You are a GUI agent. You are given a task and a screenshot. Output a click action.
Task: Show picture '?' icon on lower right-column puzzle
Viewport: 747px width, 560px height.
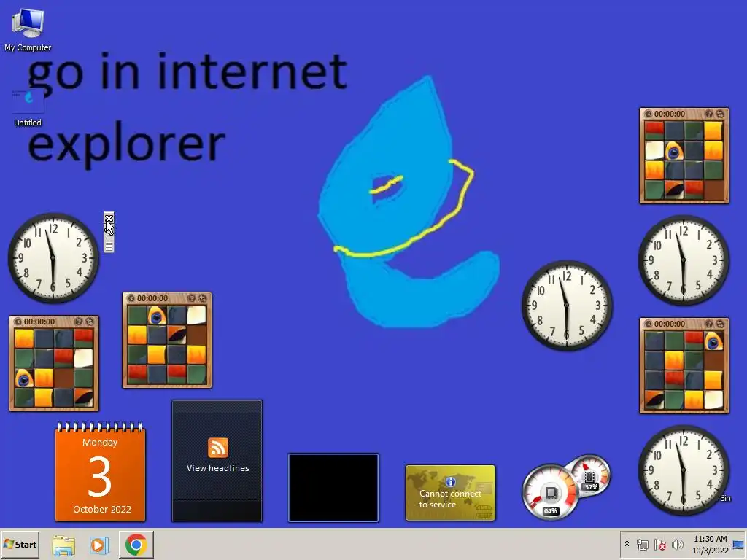coord(709,324)
